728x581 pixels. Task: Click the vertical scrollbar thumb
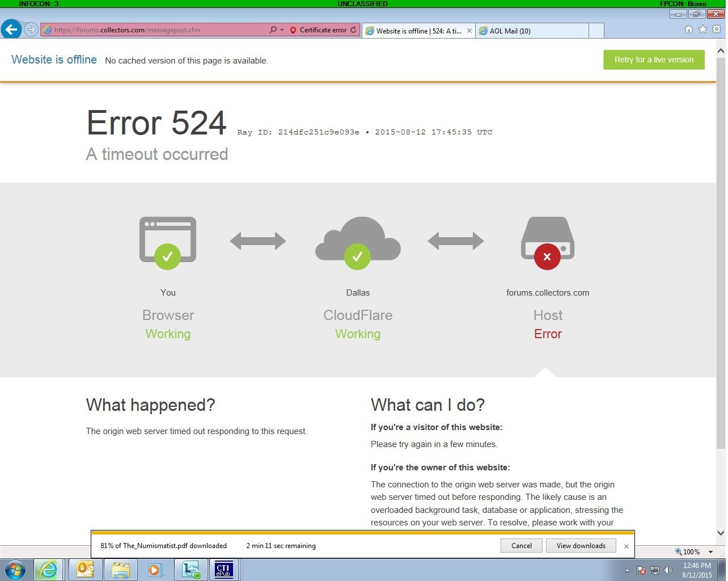tap(721, 252)
